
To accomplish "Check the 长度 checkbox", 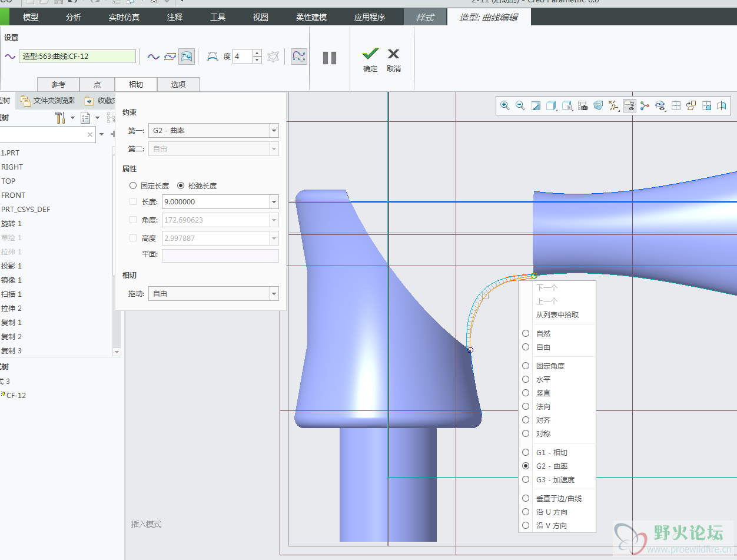I will 133,202.
